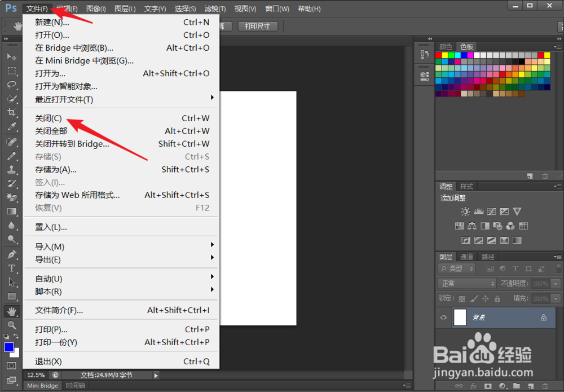Expand the 脚本(R) submenu
The height and width of the screenshot is (392, 564).
[121, 292]
